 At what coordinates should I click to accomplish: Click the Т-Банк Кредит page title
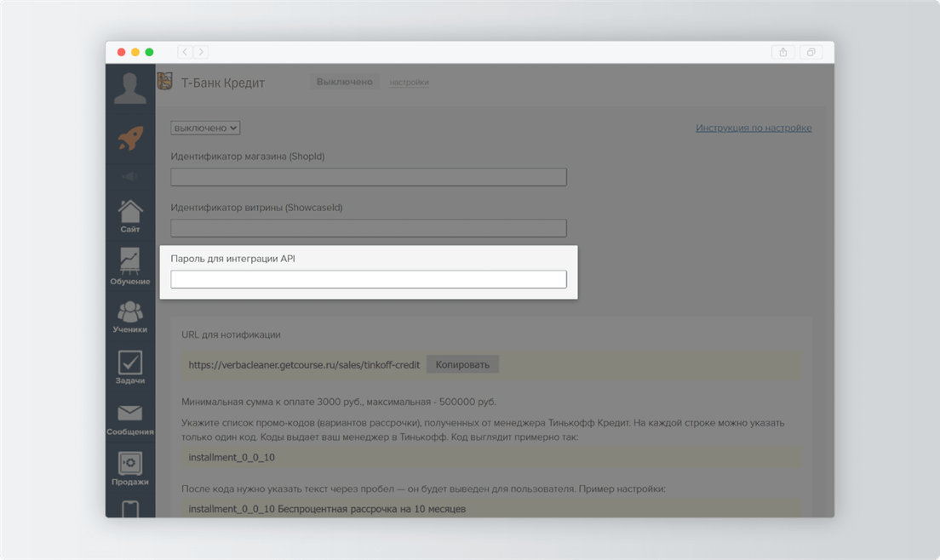tap(223, 83)
